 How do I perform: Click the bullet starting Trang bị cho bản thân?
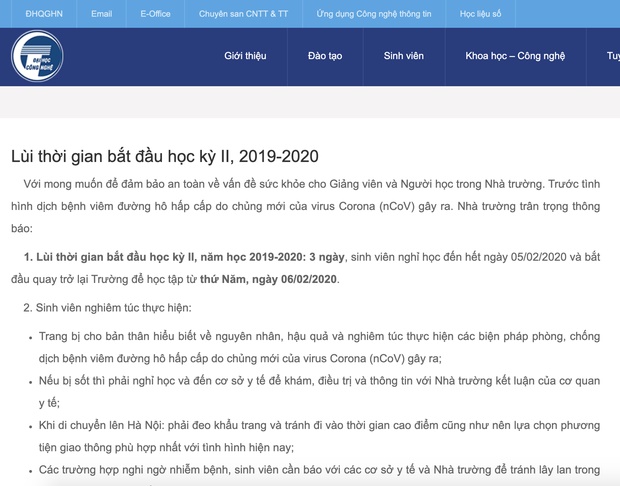pos(320,348)
